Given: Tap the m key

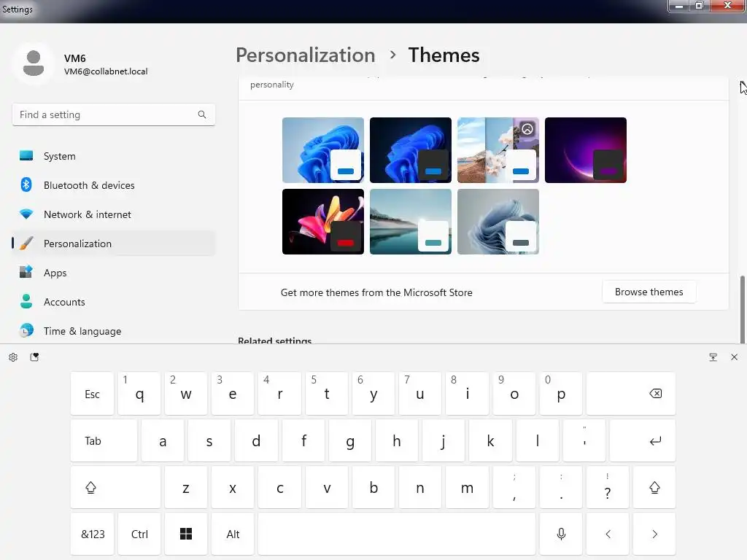Looking at the screenshot, I should coord(467,487).
